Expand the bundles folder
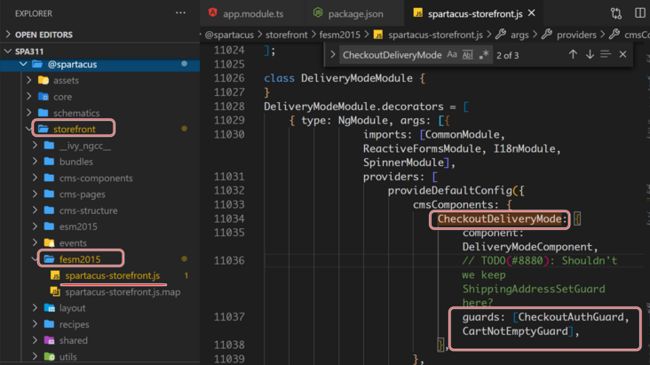650x365 pixels. coord(35,161)
